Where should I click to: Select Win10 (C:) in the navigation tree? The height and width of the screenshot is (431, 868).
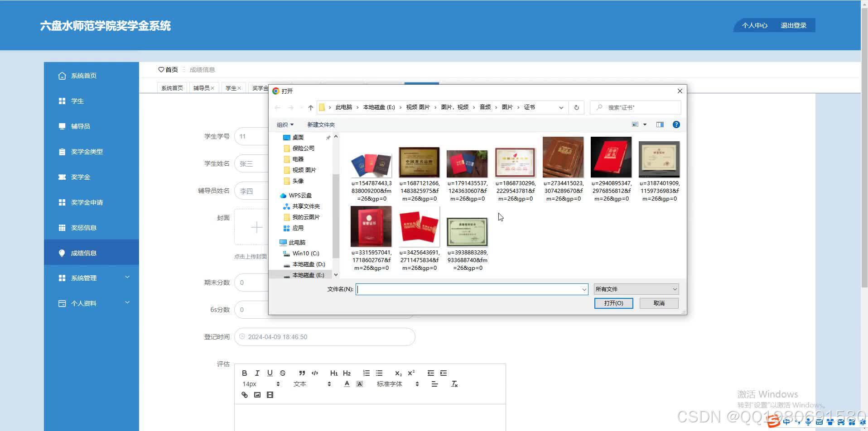tap(305, 253)
